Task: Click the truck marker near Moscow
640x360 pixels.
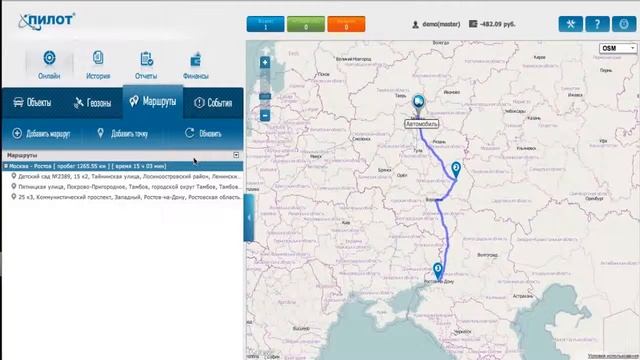Action: pyautogui.click(x=418, y=104)
